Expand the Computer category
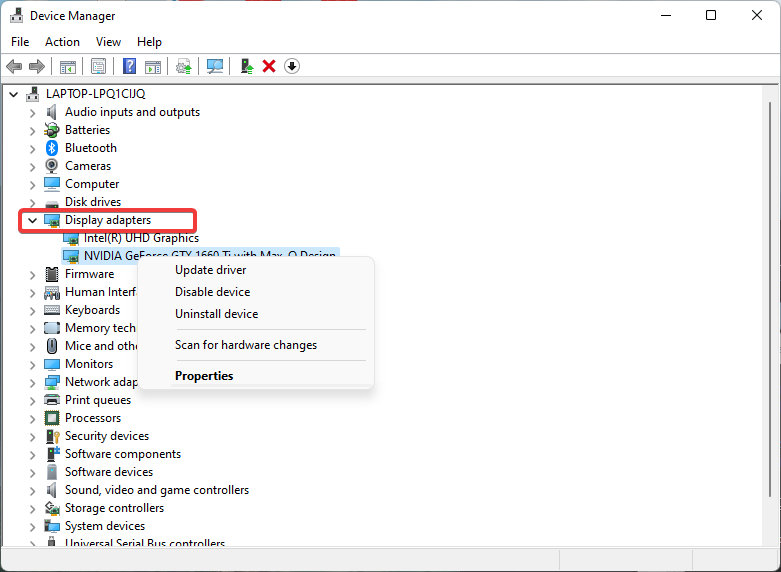Image resolution: width=781 pixels, height=572 pixels. pos(32,184)
